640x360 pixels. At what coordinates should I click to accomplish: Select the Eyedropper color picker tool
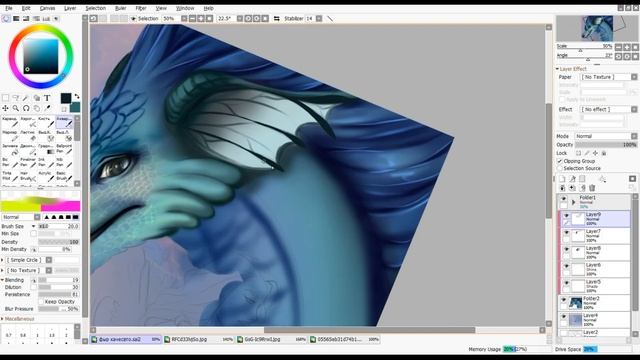(x=47, y=108)
